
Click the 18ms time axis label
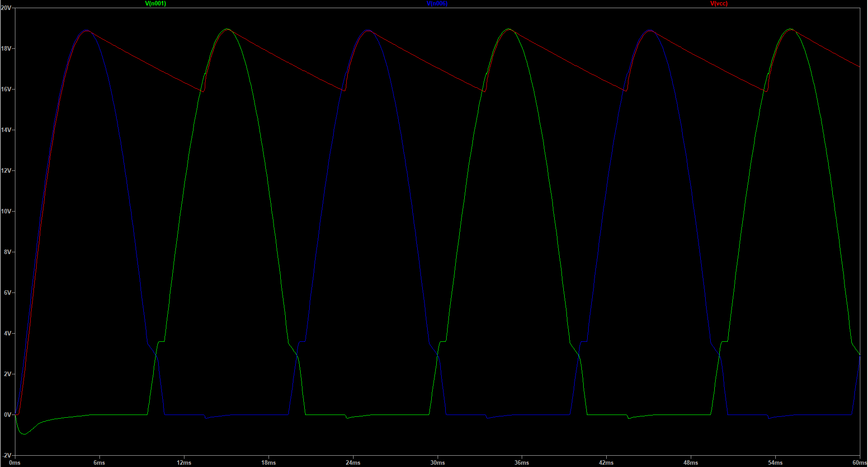click(x=269, y=462)
